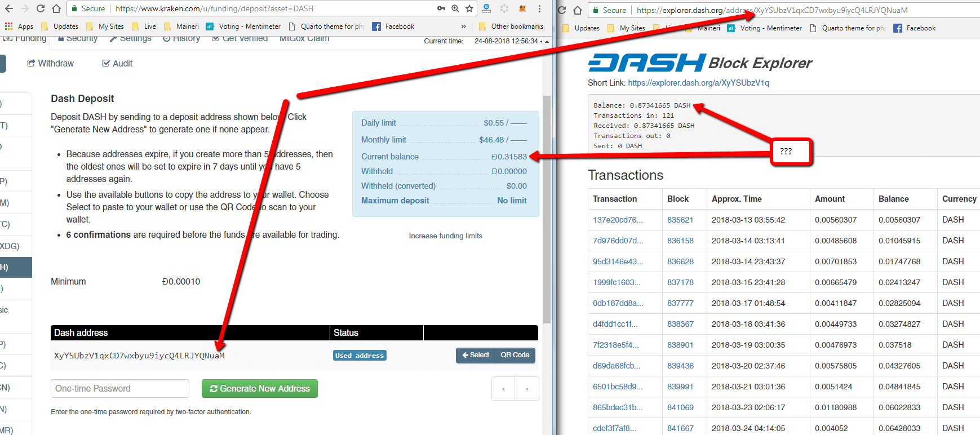
Task: Reload the Kraken deposit page
Action: point(41,8)
